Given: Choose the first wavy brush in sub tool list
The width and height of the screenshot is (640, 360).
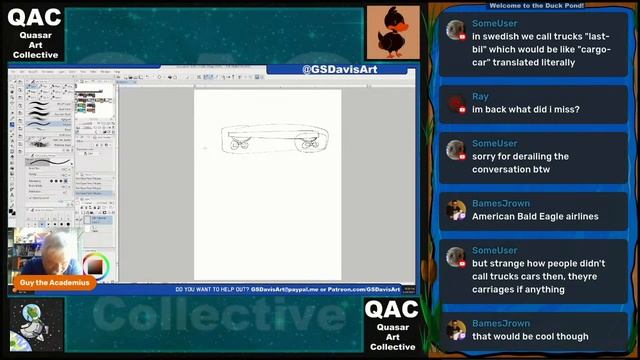Looking at the screenshot, I should pos(49,103).
